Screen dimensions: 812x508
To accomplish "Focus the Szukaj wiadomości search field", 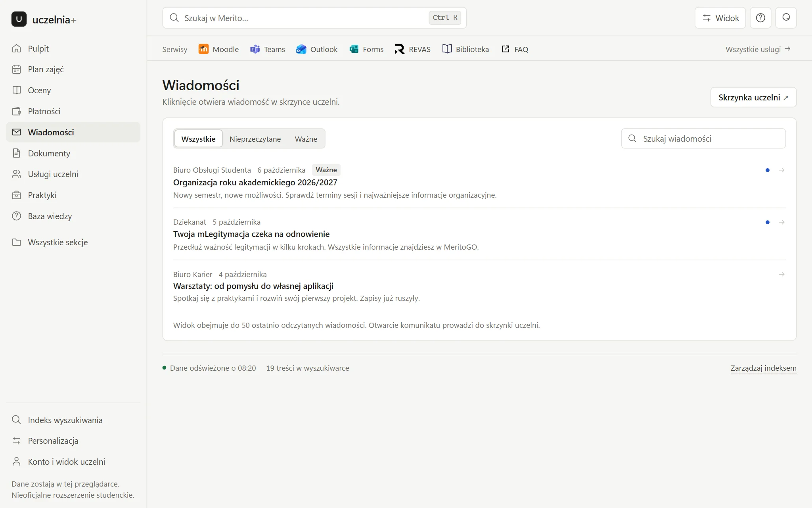I will (x=703, y=139).
